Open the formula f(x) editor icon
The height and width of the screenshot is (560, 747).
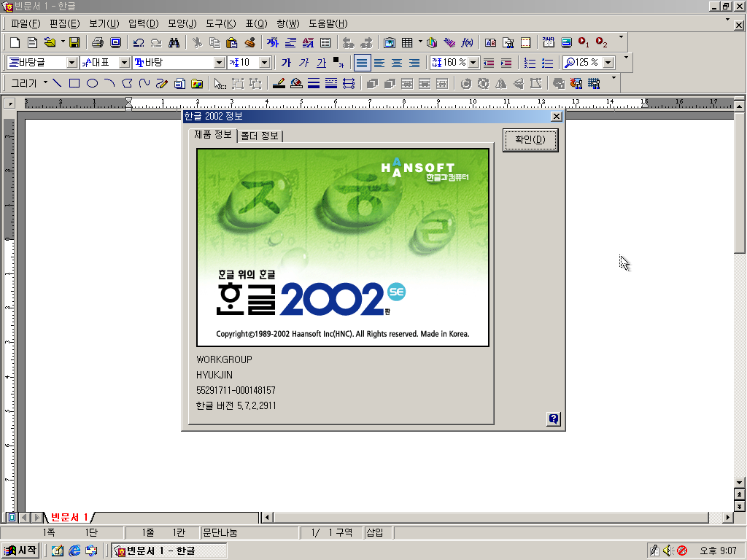[x=467, y=43]
